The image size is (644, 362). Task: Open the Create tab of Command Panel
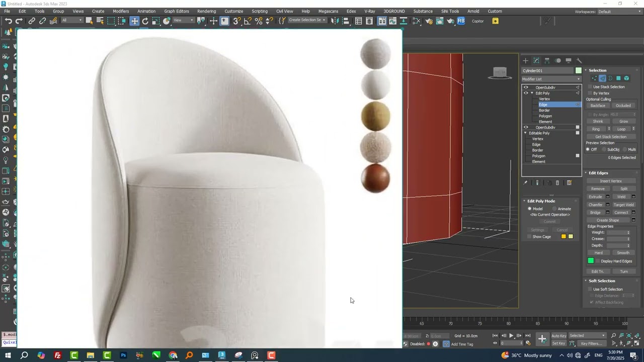(526, 60)
